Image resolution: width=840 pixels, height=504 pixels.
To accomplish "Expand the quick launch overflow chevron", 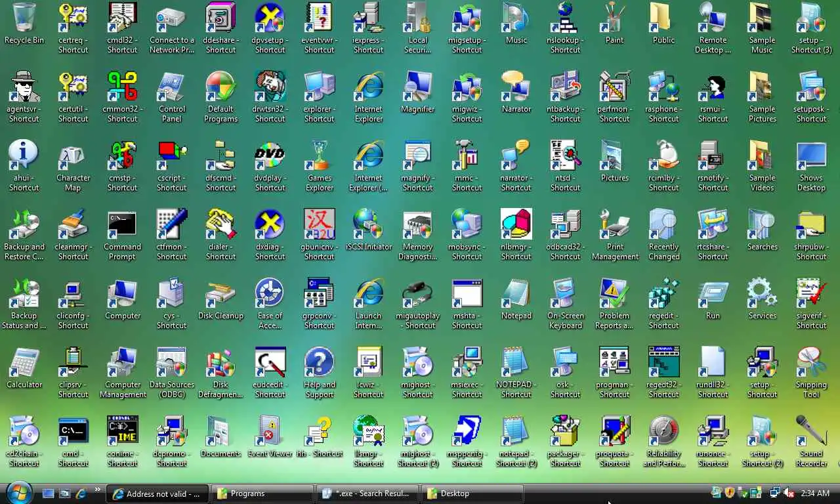I will point(98,490).
